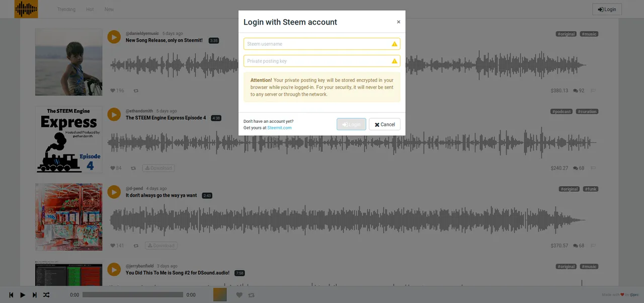
Task: Filter by #music tag on danieldyemusic track
Action: point(589,34)
